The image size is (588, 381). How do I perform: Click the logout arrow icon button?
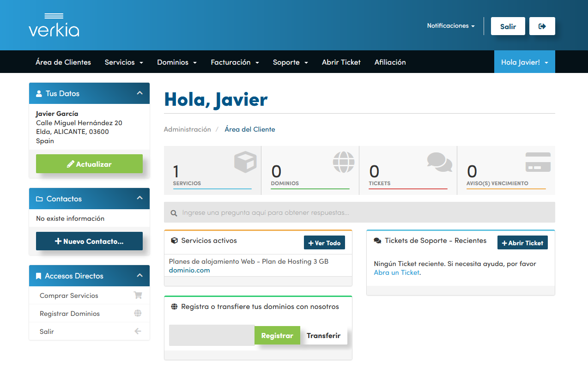coord(542,26)
